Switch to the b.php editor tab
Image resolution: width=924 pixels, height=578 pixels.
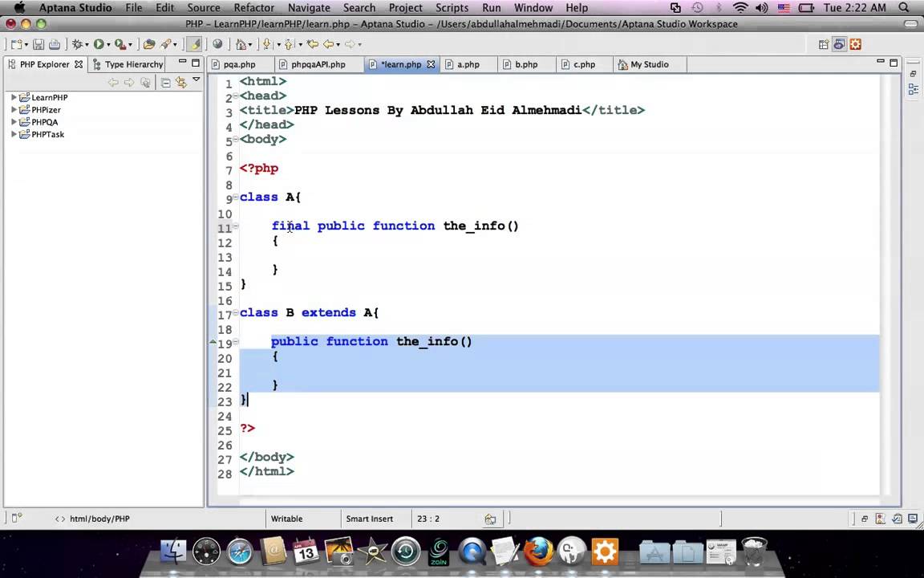pyautogui.click(x=526, y=64)
